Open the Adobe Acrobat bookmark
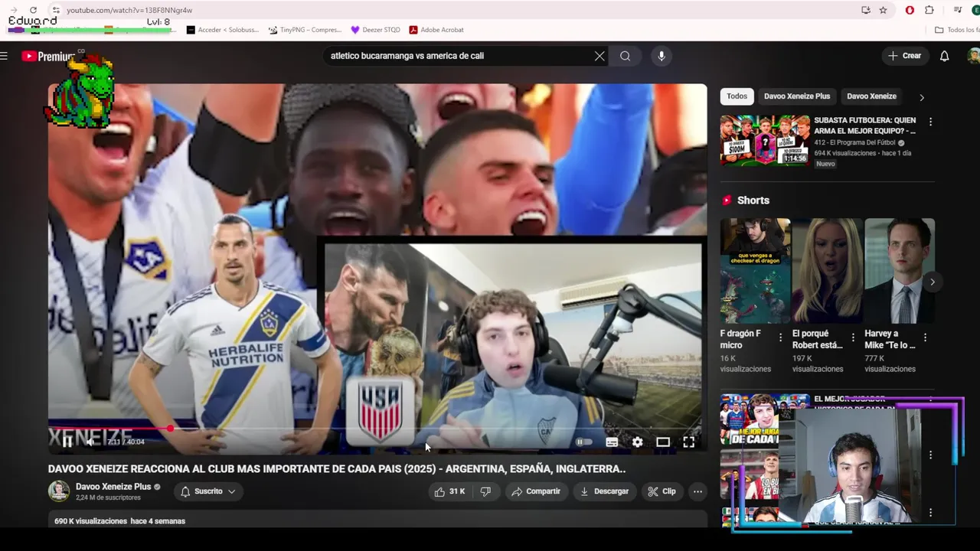Image resolution: width=980 pixels, height=551 pixels. pyautogui.click(x=436, y=30)
